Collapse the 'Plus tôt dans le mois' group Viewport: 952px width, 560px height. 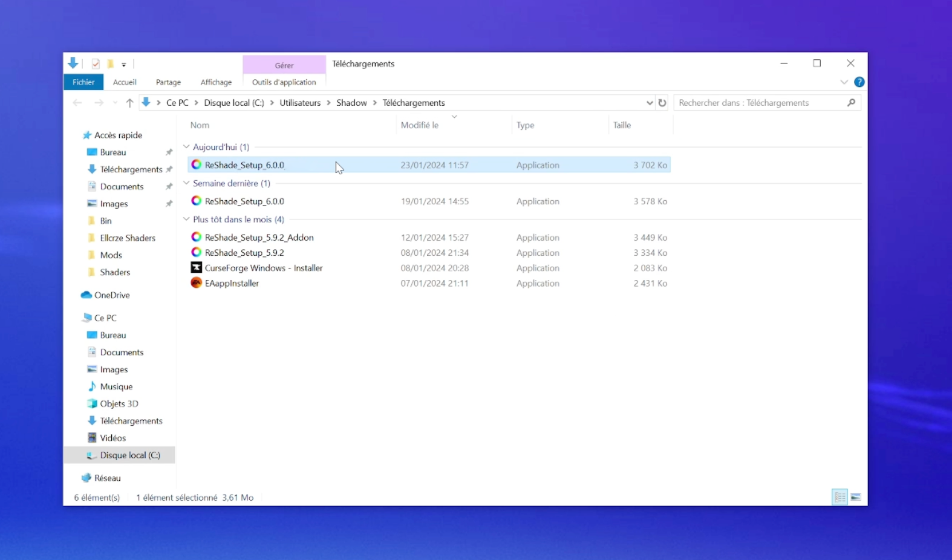coord(186,220)
